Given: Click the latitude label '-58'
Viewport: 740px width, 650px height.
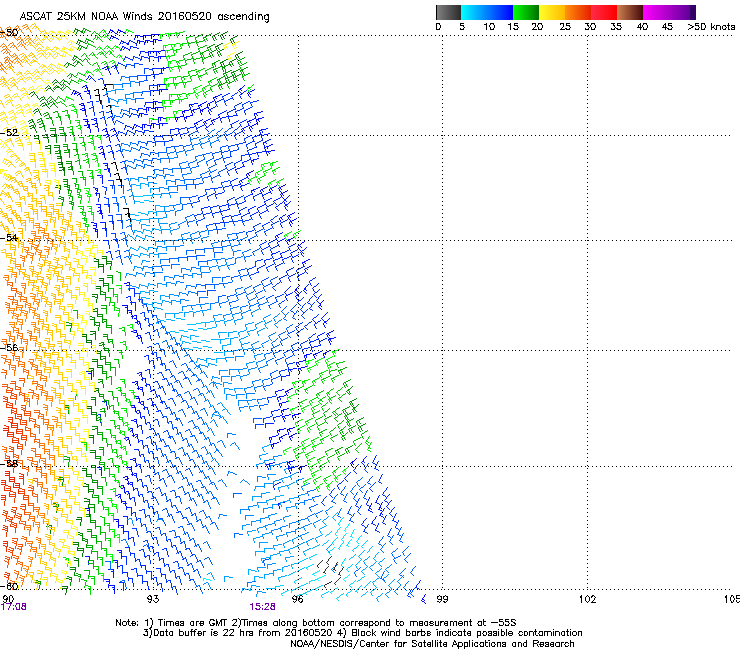Looking at the screenshot, I should (x=9, y=464).
